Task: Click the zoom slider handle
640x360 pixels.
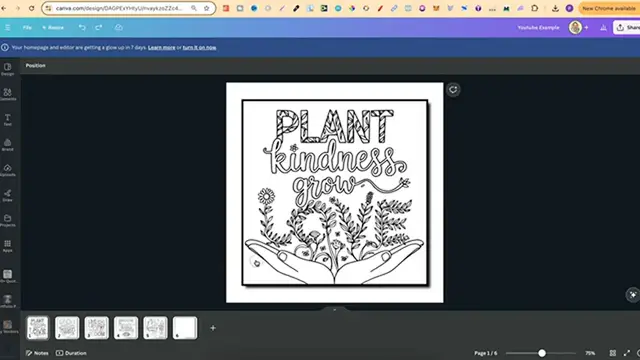Action: point(542,353)
